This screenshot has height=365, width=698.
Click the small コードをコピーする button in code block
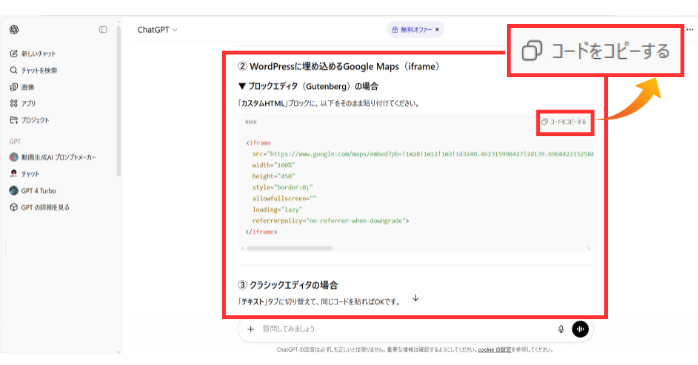click(x=564, y=122)
